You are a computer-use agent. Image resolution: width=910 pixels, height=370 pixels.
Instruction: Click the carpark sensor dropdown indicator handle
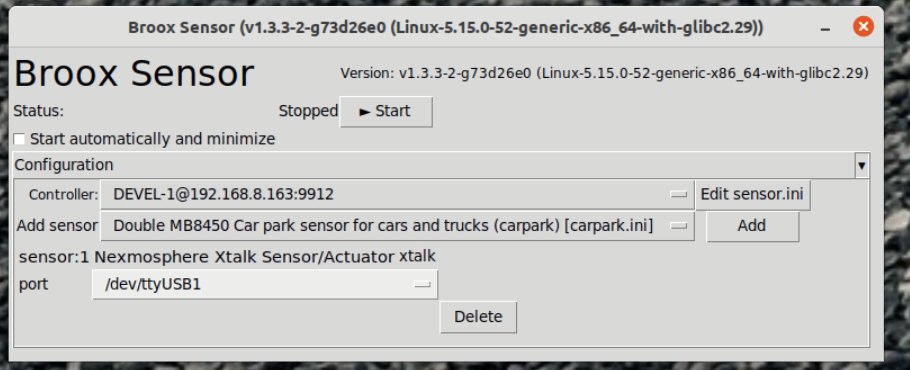point(678,226)
